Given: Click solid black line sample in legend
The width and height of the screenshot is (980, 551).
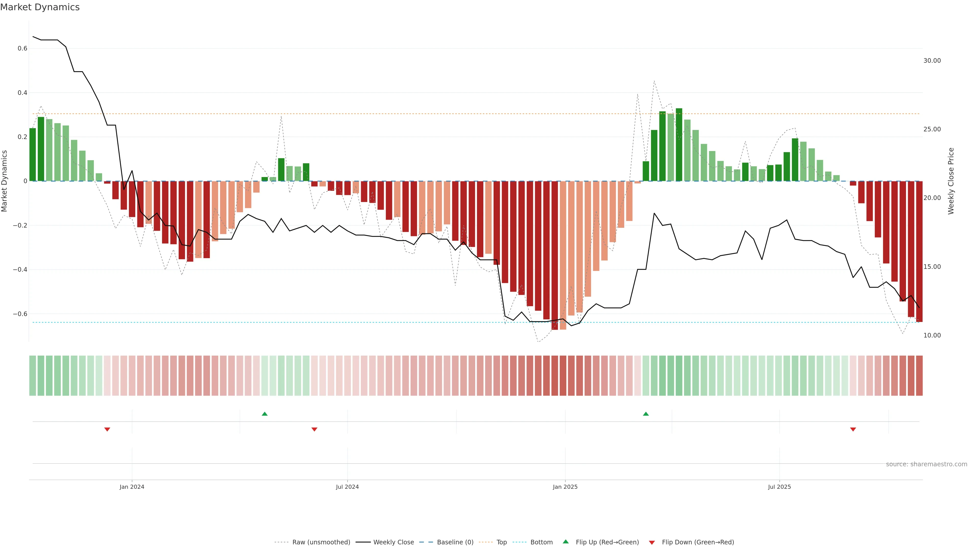Looking at the screenshot, I should click(363, 542).
